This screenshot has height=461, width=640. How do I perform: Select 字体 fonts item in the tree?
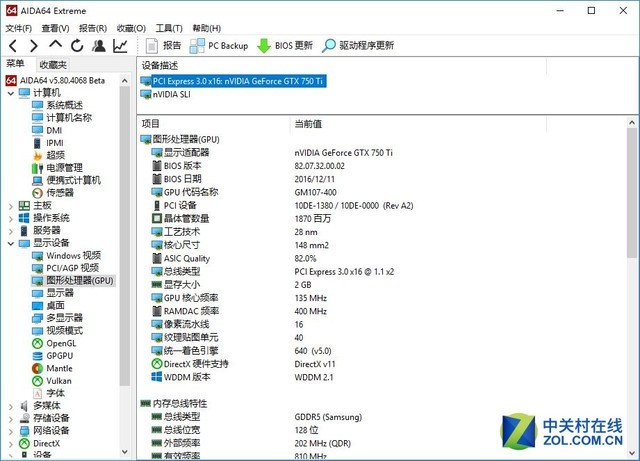click(x=49, y=393)
